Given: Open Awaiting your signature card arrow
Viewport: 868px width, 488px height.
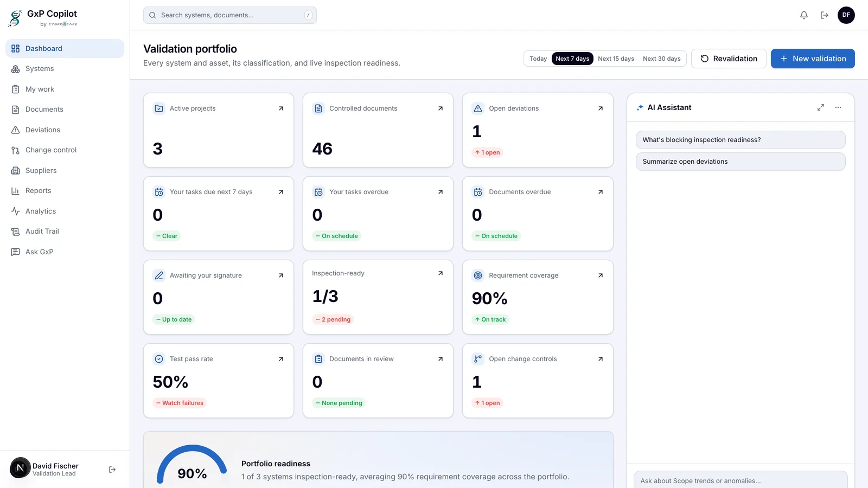Looking at the screenshot, I should pos(281,275).
